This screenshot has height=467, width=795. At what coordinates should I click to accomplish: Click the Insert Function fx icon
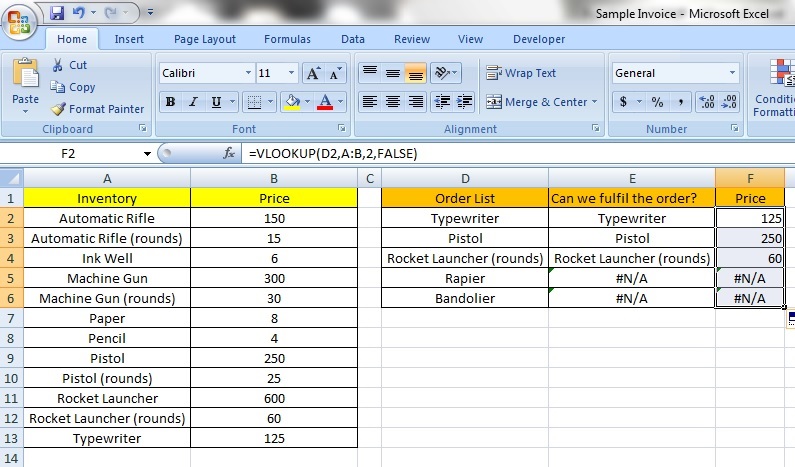click(228, 153)
